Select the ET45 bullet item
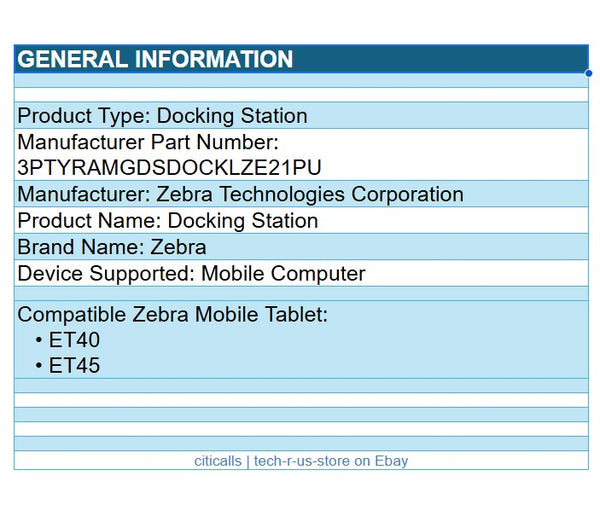This screenshot has height=522, width=600. [74, 366]
